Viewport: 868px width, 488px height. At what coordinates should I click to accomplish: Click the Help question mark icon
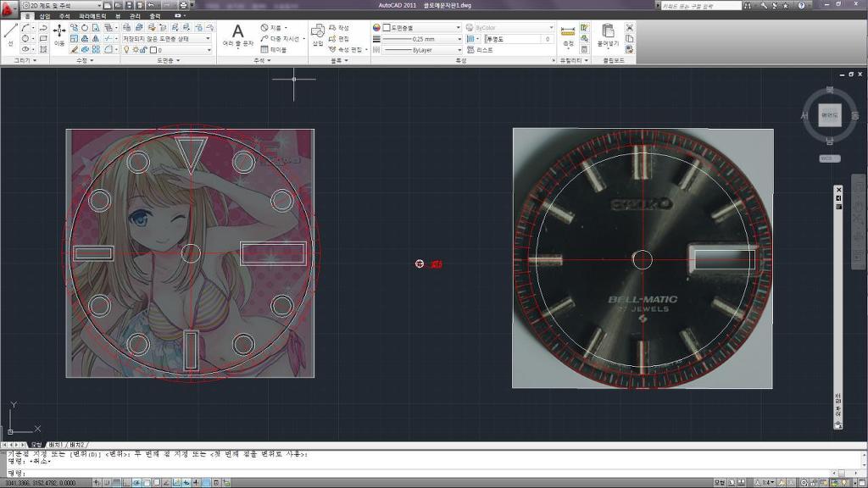tap(801, 5)
